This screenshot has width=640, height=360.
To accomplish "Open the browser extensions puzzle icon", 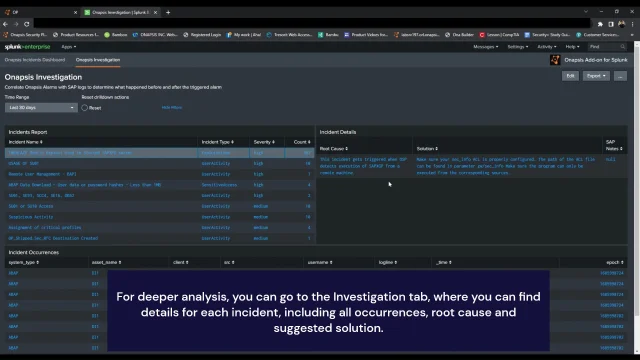I will 600,24.
